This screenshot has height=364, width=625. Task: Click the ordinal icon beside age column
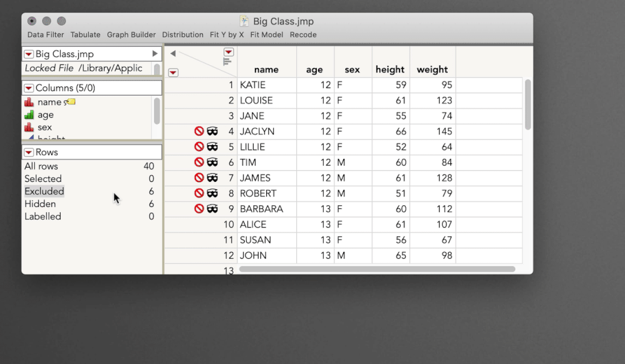(x=29, y=114)
